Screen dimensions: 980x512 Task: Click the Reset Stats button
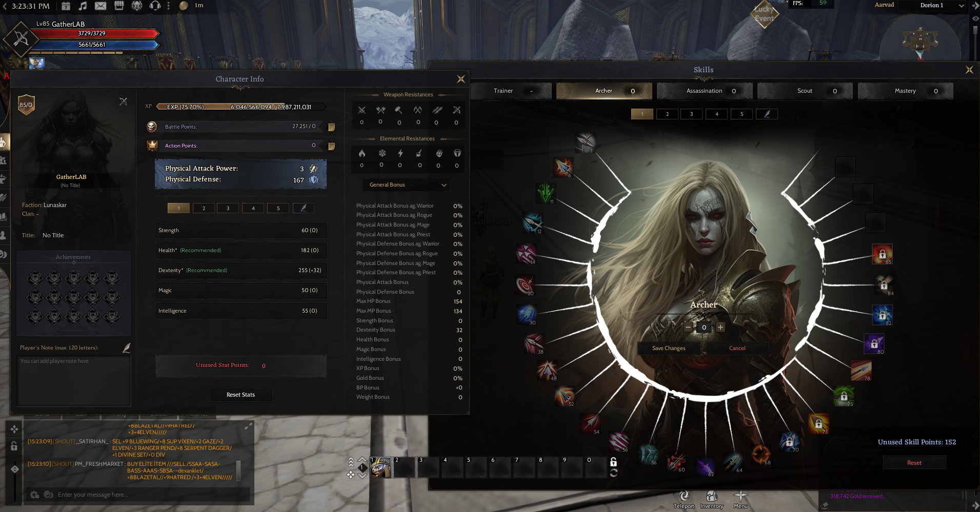click(x=241, y=395)
